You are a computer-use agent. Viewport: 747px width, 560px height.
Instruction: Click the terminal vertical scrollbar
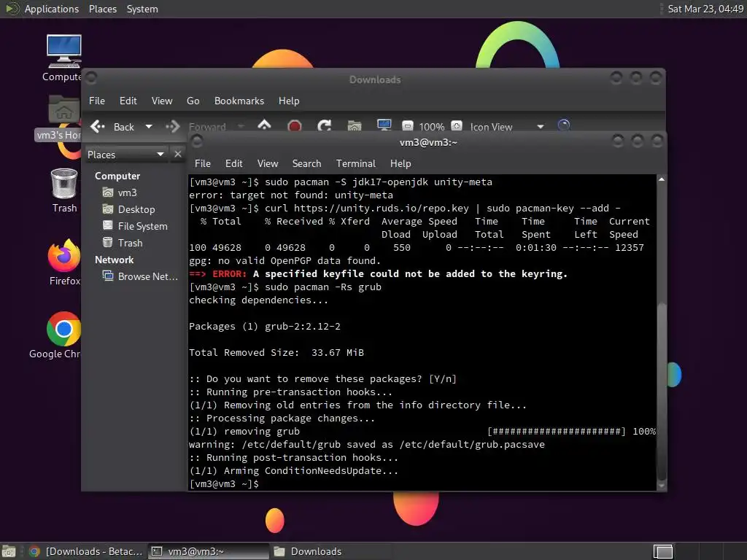pos(662,391)
